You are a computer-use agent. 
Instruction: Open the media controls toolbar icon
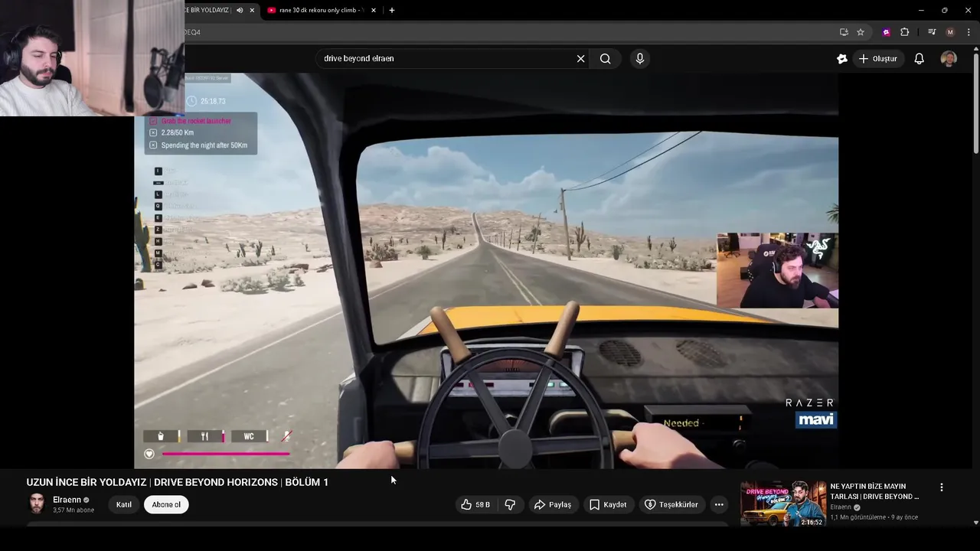[x=932, y=32]
